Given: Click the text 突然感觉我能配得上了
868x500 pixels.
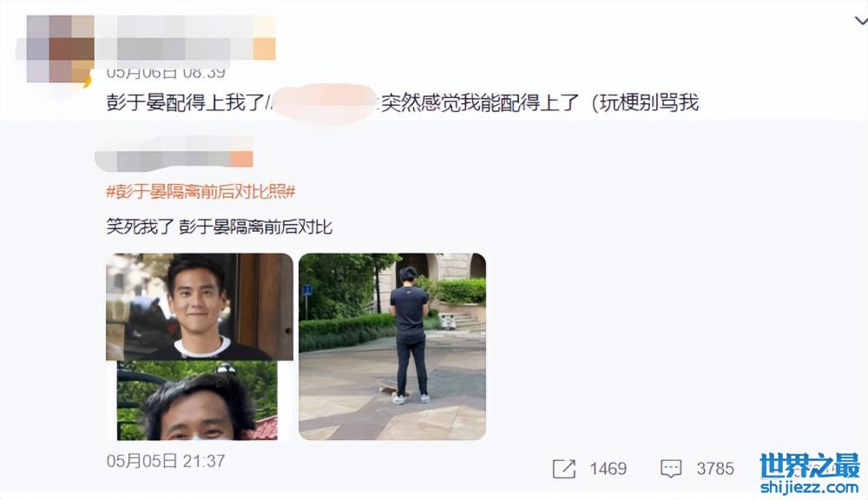Looking at the screenshot, I should coord(479,102).
